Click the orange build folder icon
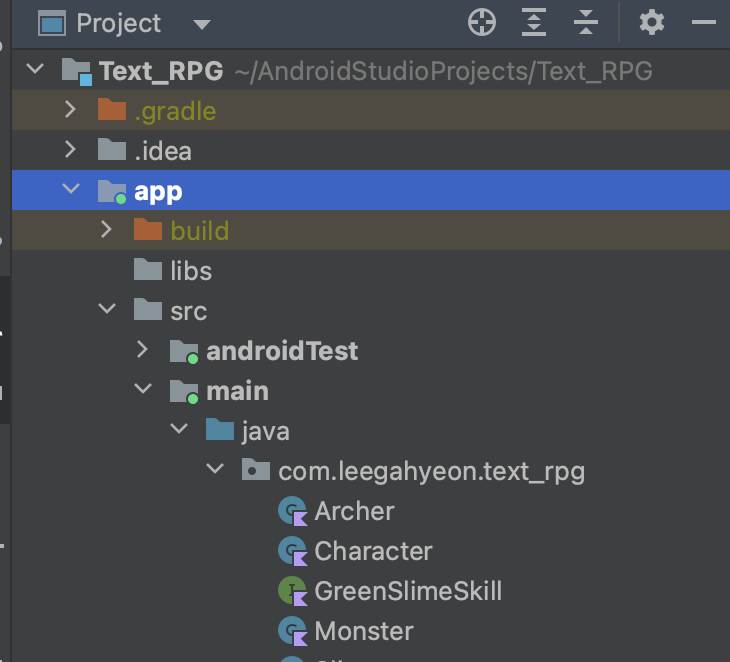Image resolution: width=730 pixels, height=662 pixels. (148, 230)
